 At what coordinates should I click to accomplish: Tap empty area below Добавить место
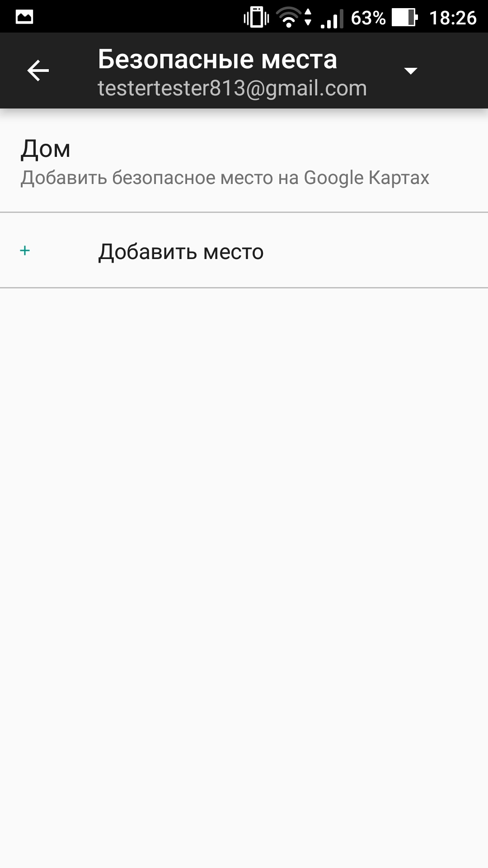tap(244, 574)
